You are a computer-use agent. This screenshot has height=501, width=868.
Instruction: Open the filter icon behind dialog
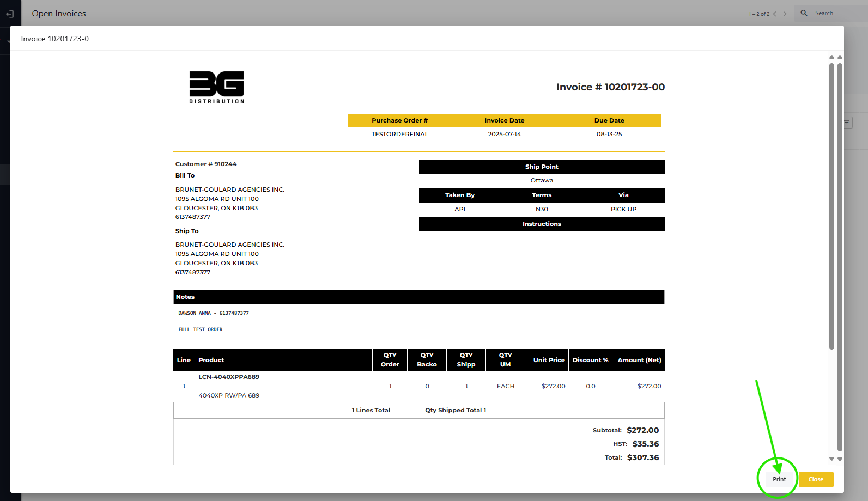[x=847, y=123]
